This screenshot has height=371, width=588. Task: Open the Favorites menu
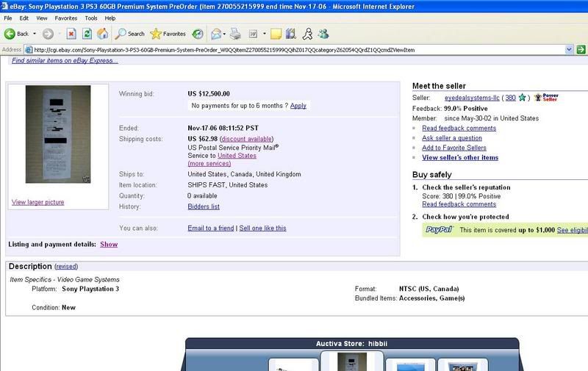click(x=65, y=18)
